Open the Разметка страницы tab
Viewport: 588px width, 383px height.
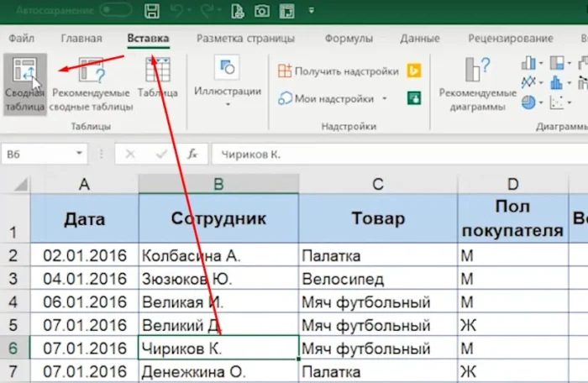(245, 39)
